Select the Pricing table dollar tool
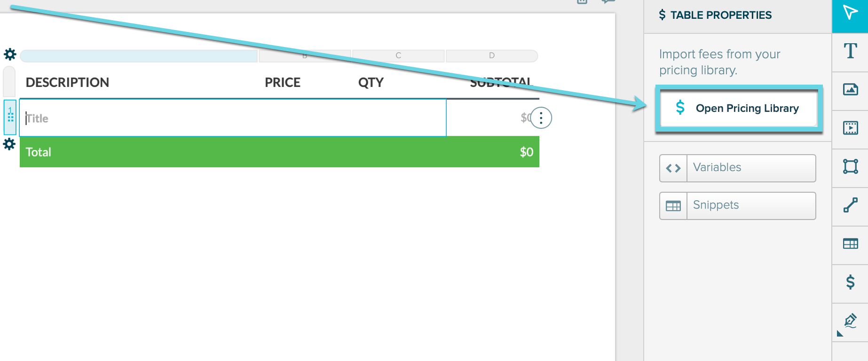868x361 pixels. [x=850, y=282]
